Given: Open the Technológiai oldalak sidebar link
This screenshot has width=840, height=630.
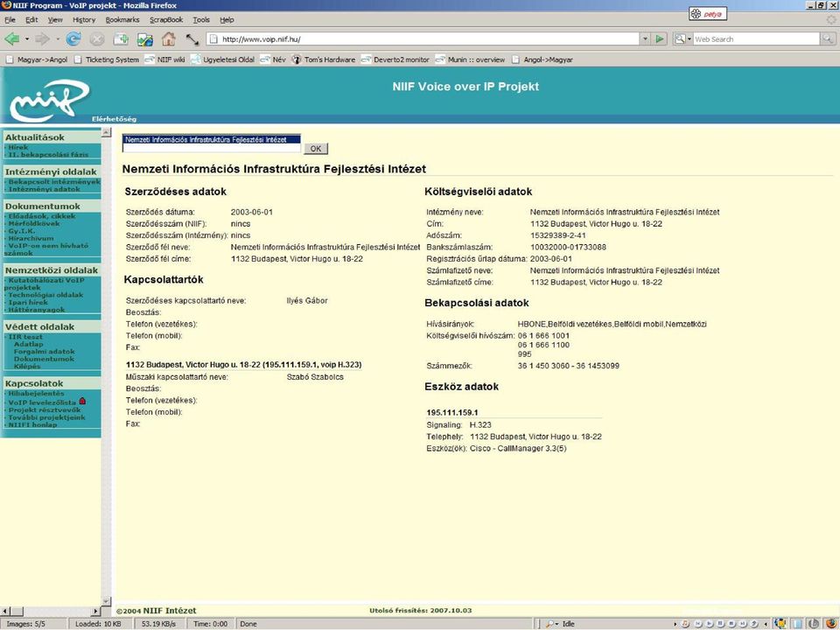Looking at the screenshot, I should click(x=45, y=295).
